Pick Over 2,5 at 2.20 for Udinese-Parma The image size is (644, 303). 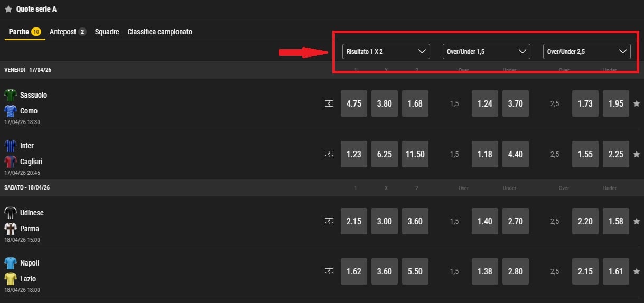point(585,221)
